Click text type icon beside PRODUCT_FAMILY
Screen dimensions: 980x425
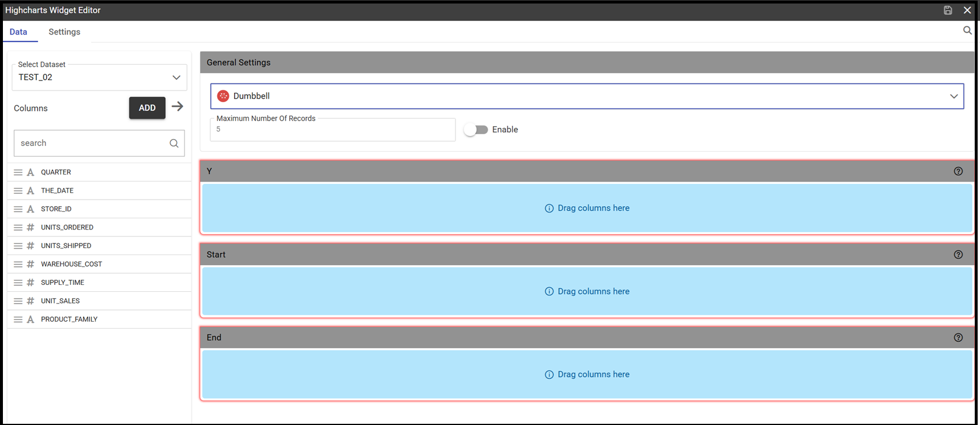[31, 319]
